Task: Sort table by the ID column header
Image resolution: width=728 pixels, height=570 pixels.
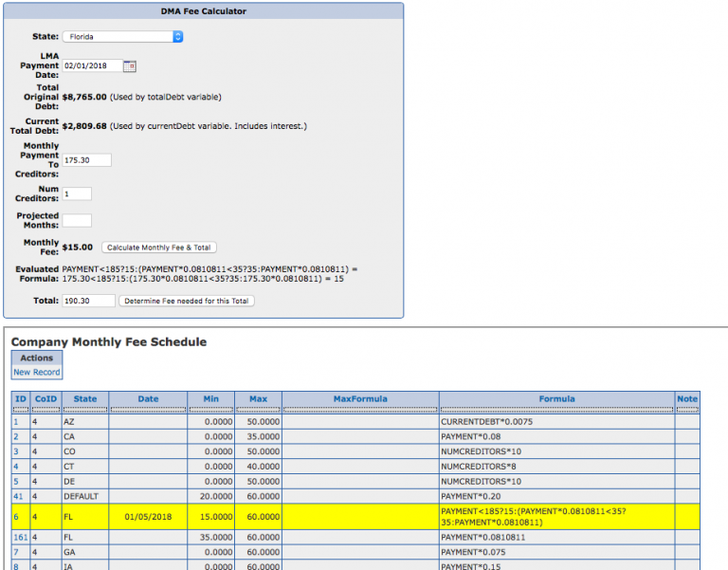Action: 20,399
